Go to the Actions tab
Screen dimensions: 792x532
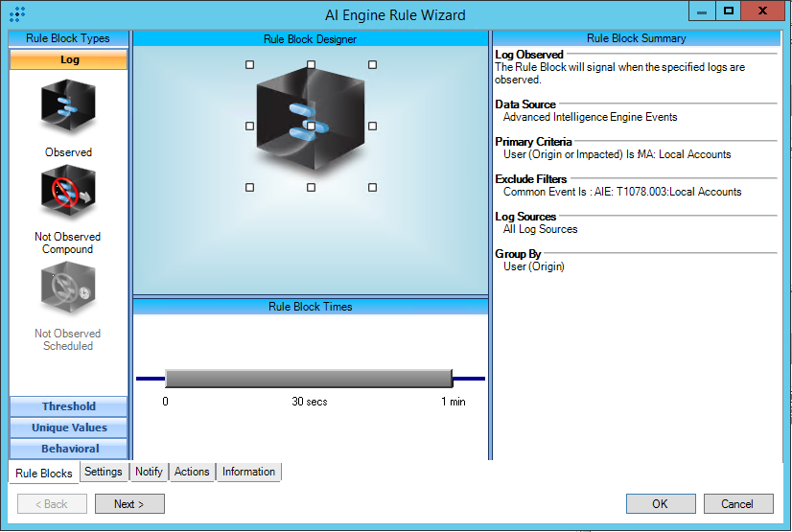192,472
